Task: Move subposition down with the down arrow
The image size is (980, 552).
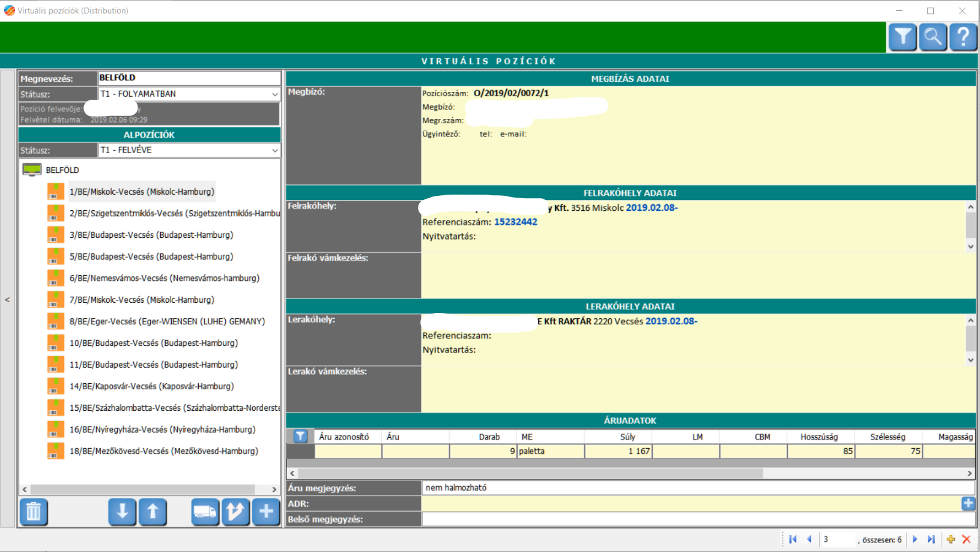Action: pyautogui.click(x=122, y=512)
